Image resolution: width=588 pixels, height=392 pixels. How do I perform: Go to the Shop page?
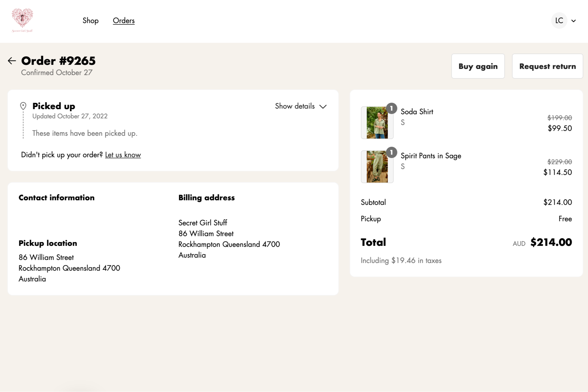(x=90, y=20)
